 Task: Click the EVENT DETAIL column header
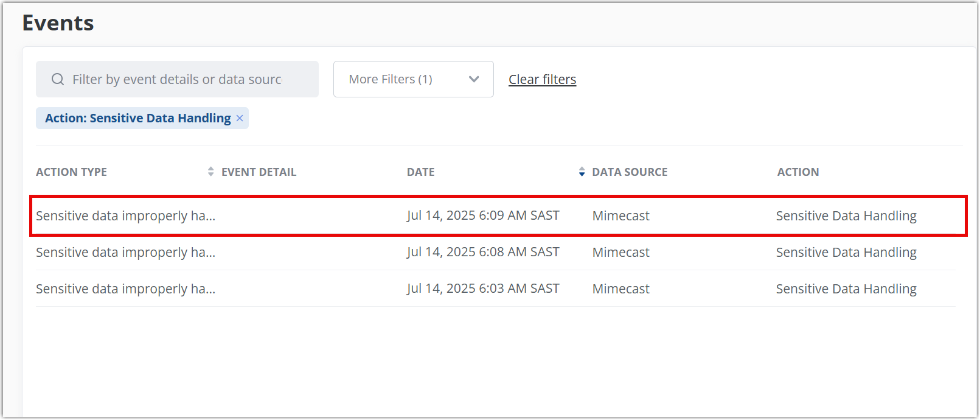[x=259, y=172]
